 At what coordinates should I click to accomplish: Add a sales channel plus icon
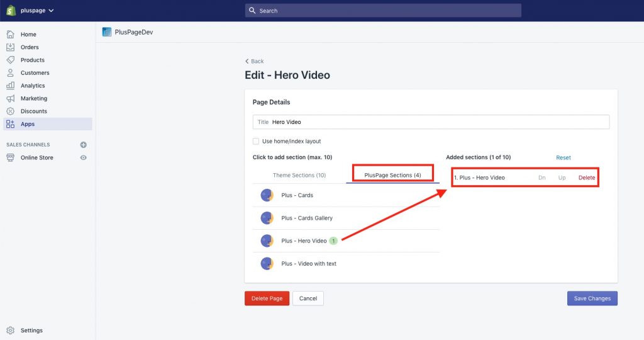[x=84, y=145]
